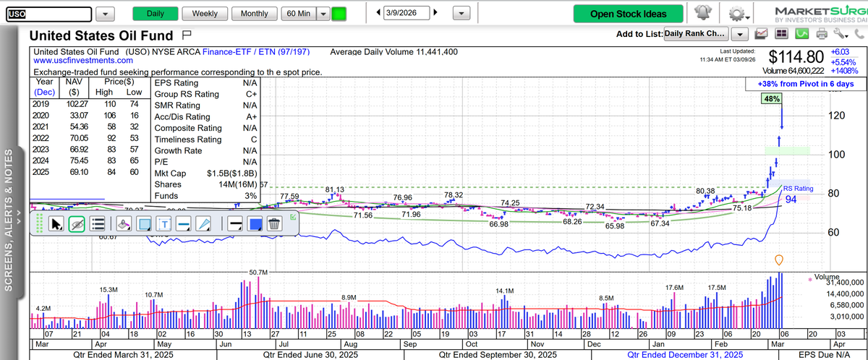
Task: Click the 65.98 price low label
Action: tap(613, 226)
